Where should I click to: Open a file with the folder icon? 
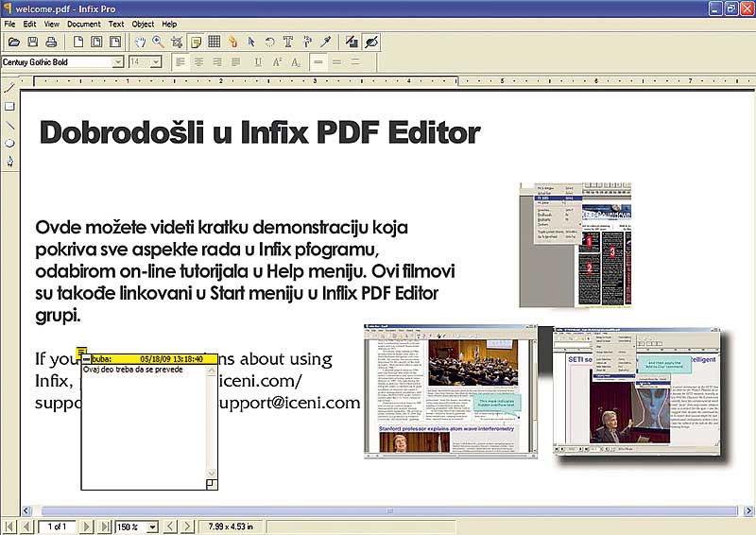click(x=14, y=42)
